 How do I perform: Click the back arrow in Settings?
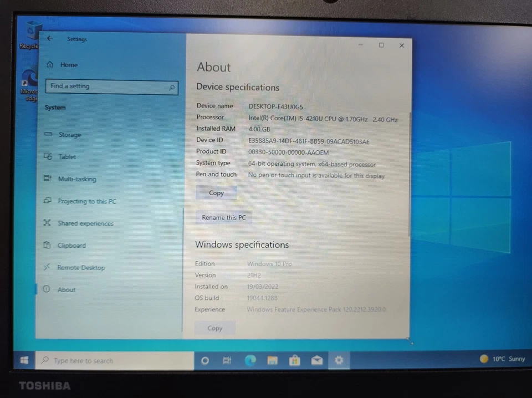[x=50, y=39]
